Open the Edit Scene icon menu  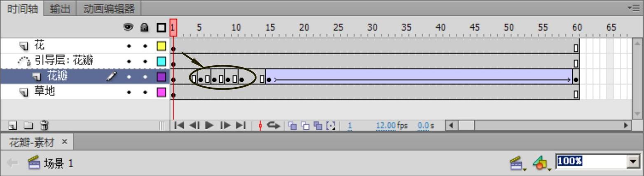(517, 163)
